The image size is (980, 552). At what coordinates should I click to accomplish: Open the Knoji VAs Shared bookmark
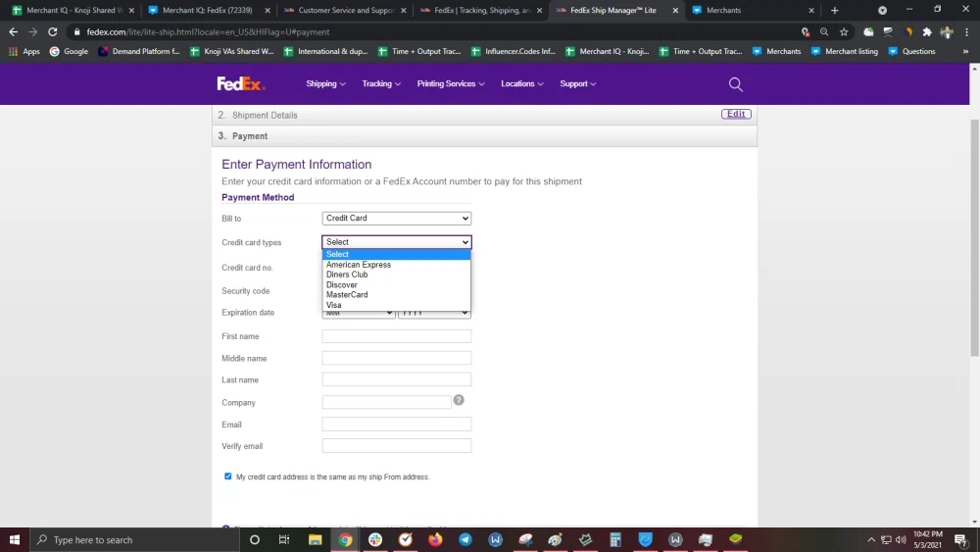(232, 51)
